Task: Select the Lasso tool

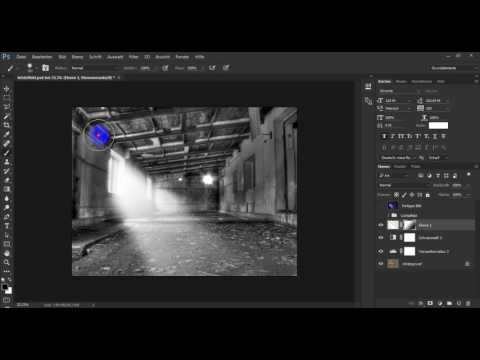Action: pyautogui.click(x=6, y=107)
